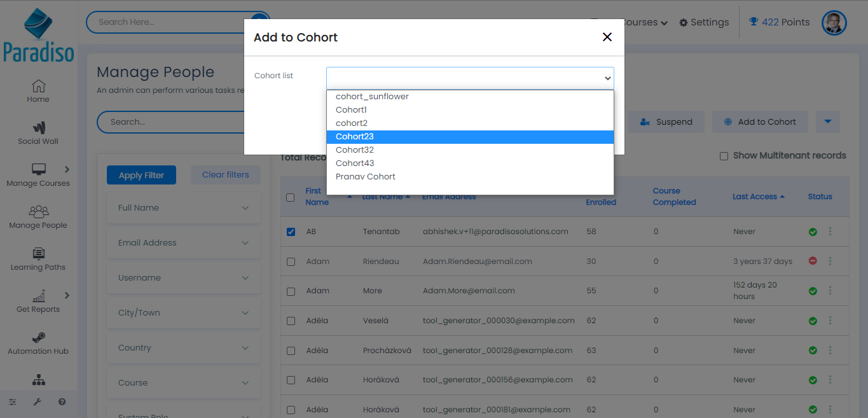Open the user profile avatar
Screen dimensions: 868x418
point(834,23)
